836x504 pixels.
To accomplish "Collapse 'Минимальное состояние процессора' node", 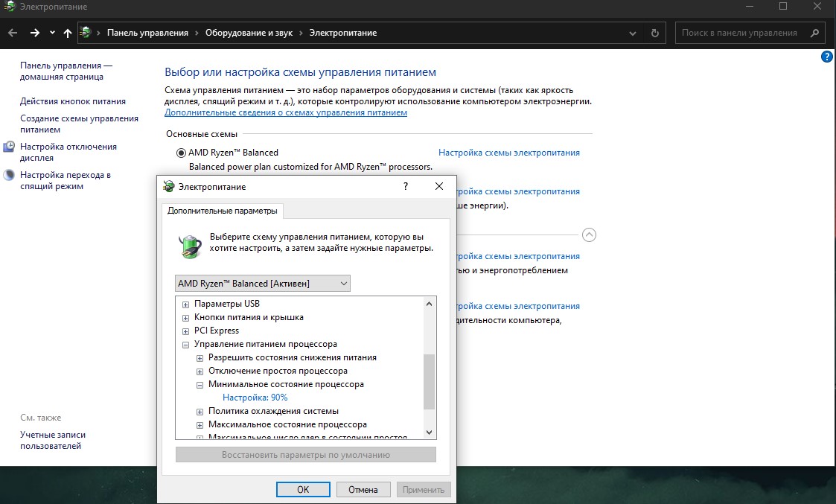I will pyautogui.click(x=200, y=385).
